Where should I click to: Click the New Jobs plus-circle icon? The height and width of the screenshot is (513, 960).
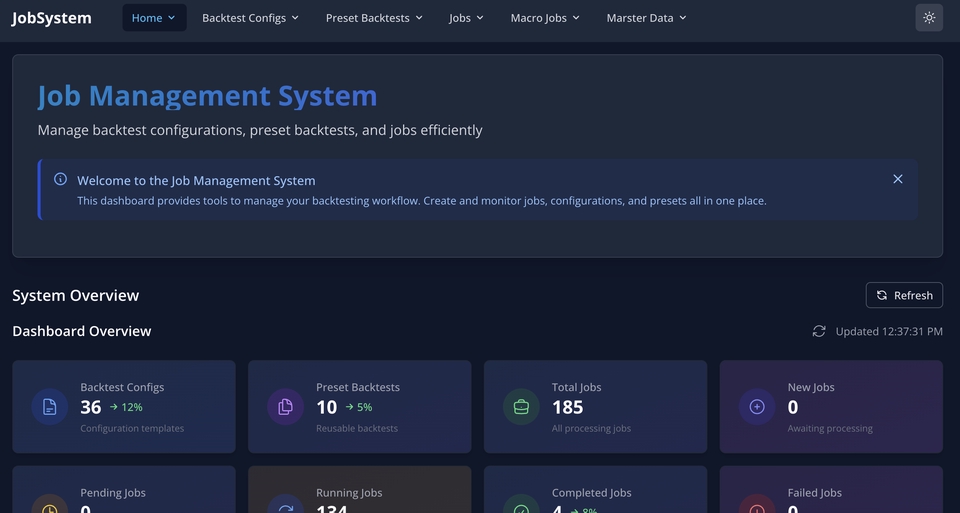pos(757,406)
